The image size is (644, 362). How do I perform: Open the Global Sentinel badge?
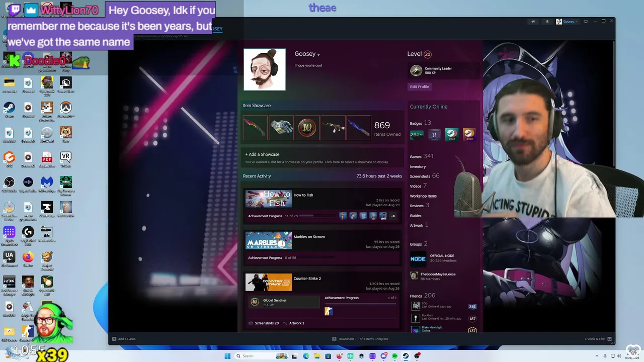click(284, 302)
